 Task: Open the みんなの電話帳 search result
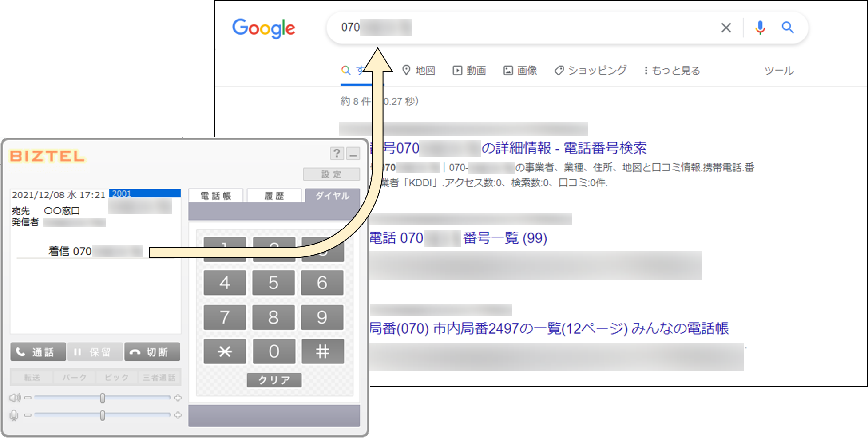(x=549, y=328)
